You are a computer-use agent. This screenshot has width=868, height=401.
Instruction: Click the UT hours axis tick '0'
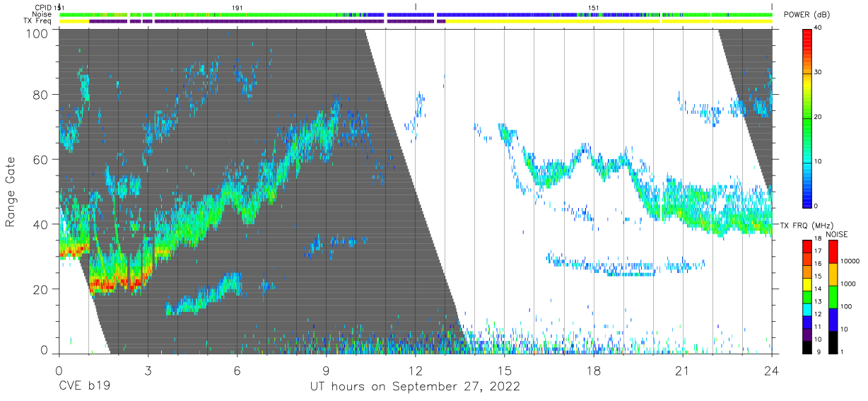pyautogui.click(x=59, y=371)
